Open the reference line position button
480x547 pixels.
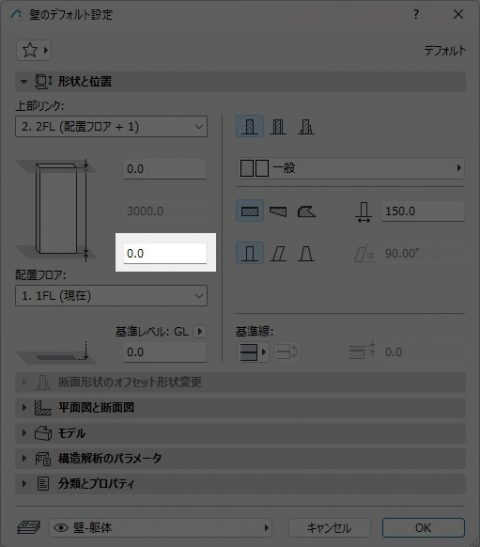click(x=253, y=352)
